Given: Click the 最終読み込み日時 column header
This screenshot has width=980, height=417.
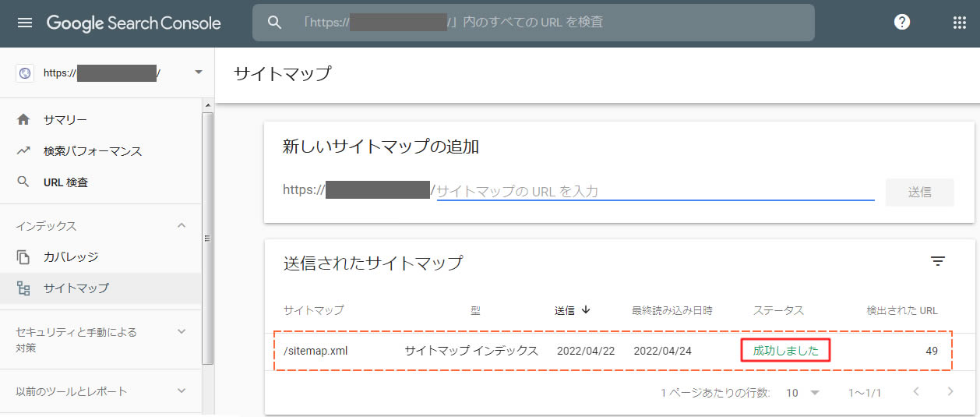Looking at the screenshot, I should click(x=672, y=310).
